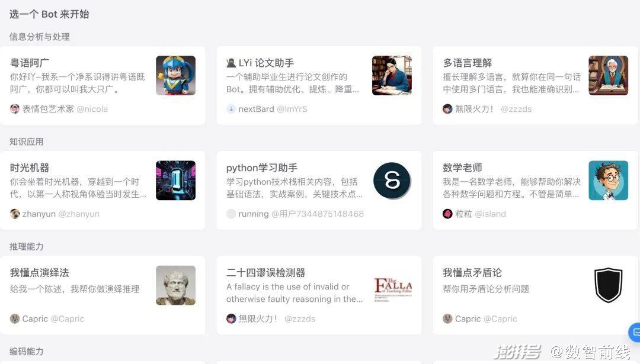Select the 多语言理解 professor avatar image
The image size is (640, 364).
click(608, 75)
